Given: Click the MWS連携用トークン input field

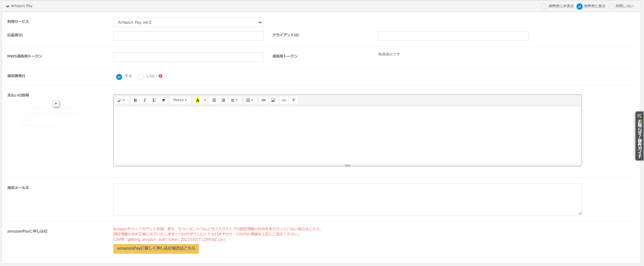Looking at the screenshot, I should click(x=189, y=57).
